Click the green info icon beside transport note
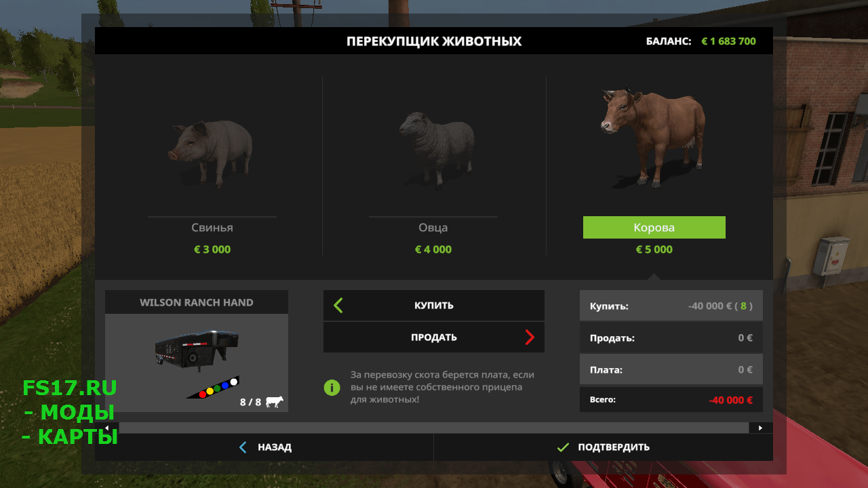This screenshot has width=868, height=488. pos(332,387)
